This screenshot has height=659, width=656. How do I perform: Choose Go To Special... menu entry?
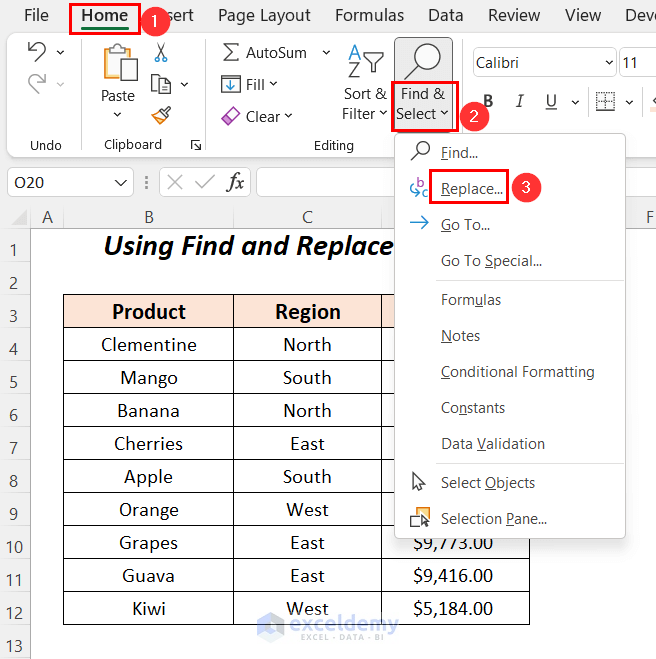click(x=491, y=261)
